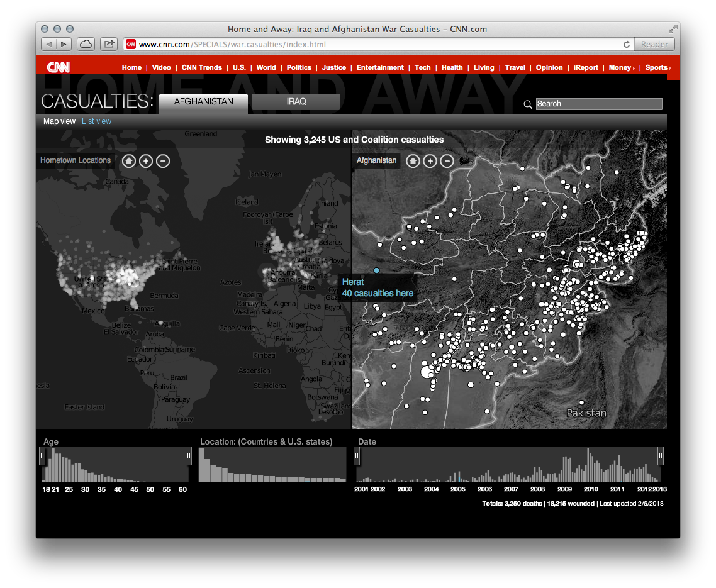
Task: Zoom out of the Hometown Locations map
Action: (x=163, y=160)
